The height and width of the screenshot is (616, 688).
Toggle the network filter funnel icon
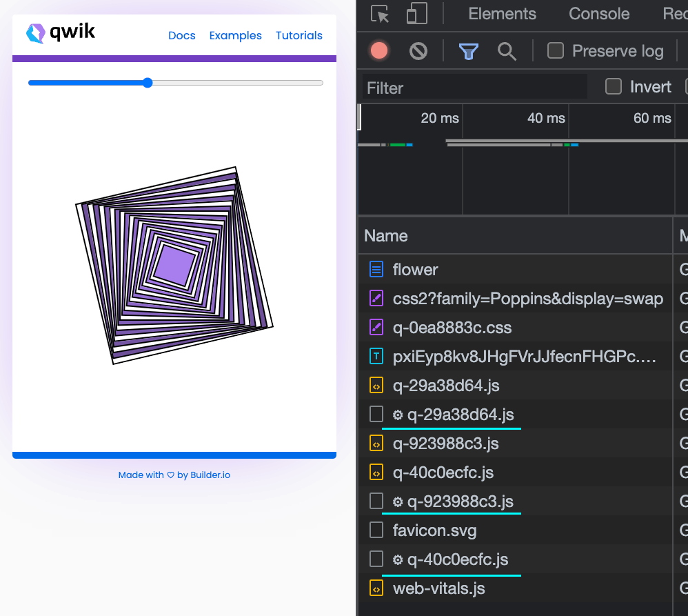tap(468, 51)
